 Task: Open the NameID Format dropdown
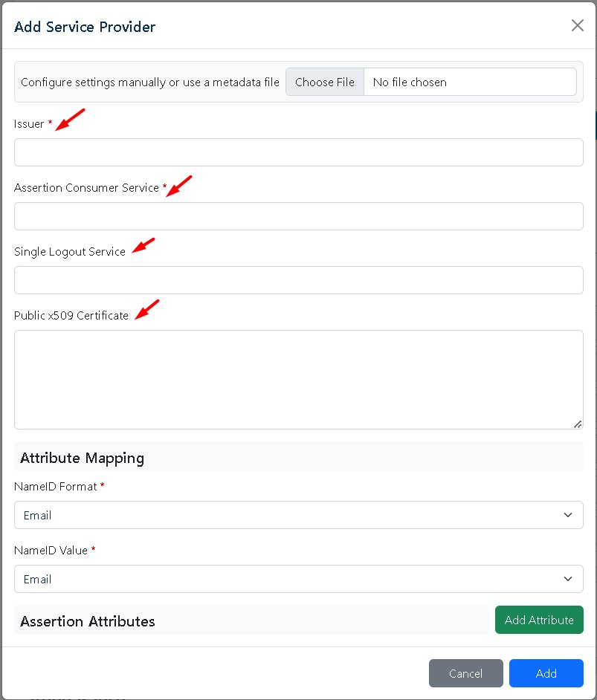298,515
